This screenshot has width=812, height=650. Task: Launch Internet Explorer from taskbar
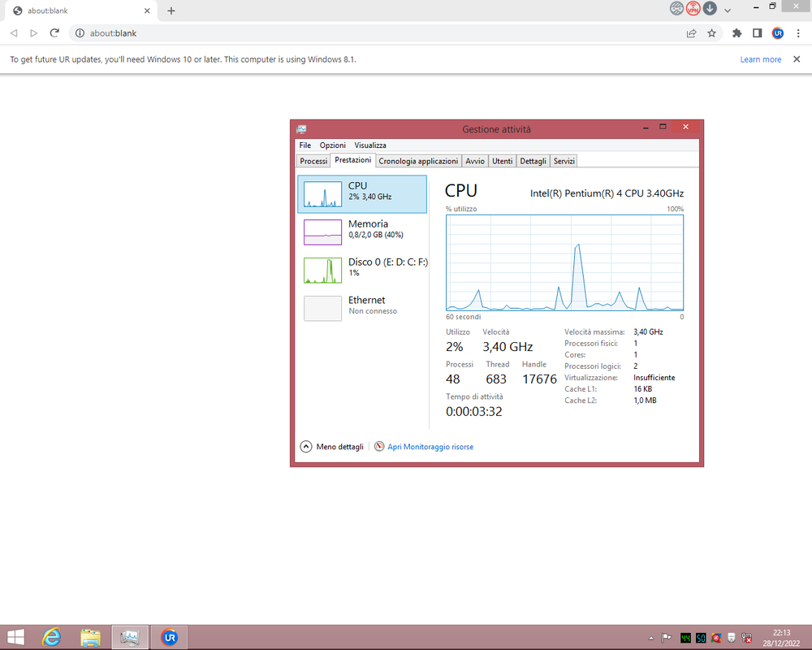[x=52, y=637]
